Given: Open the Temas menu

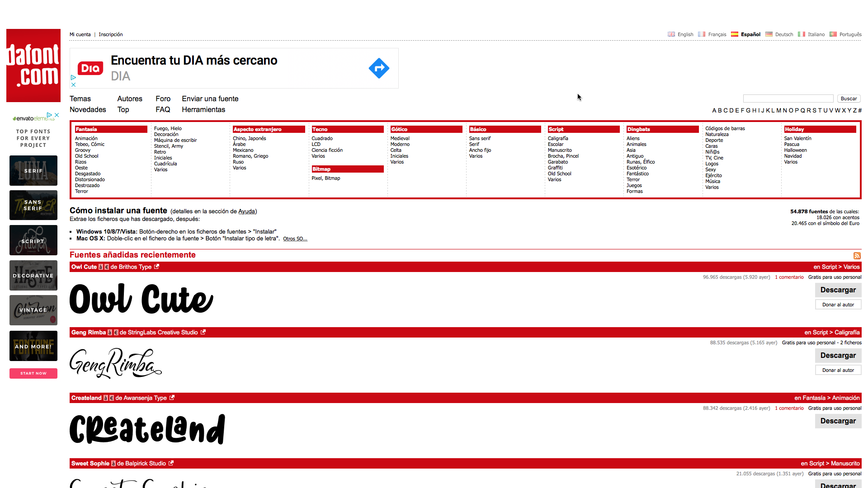Looking at the screenshot, I should (x=80, y=99).
